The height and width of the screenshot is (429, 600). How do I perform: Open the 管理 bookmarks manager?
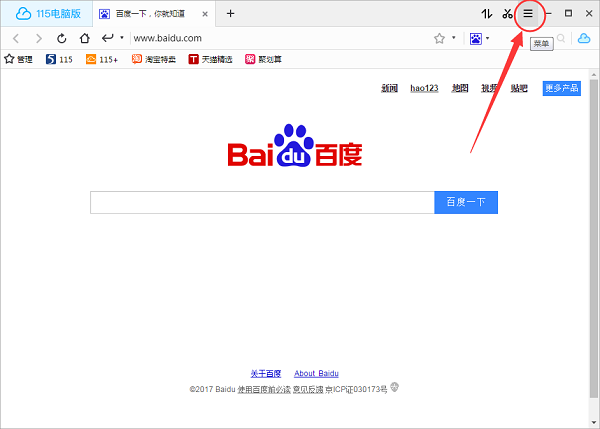coord(18,59)
